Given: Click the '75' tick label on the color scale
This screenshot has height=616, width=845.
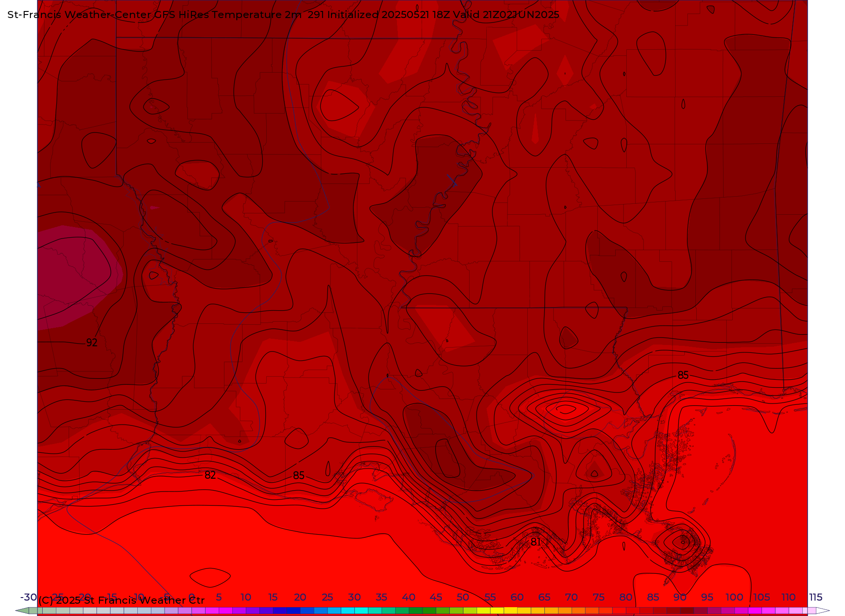Looking at the screenshot, I should (x=599, y=597).
